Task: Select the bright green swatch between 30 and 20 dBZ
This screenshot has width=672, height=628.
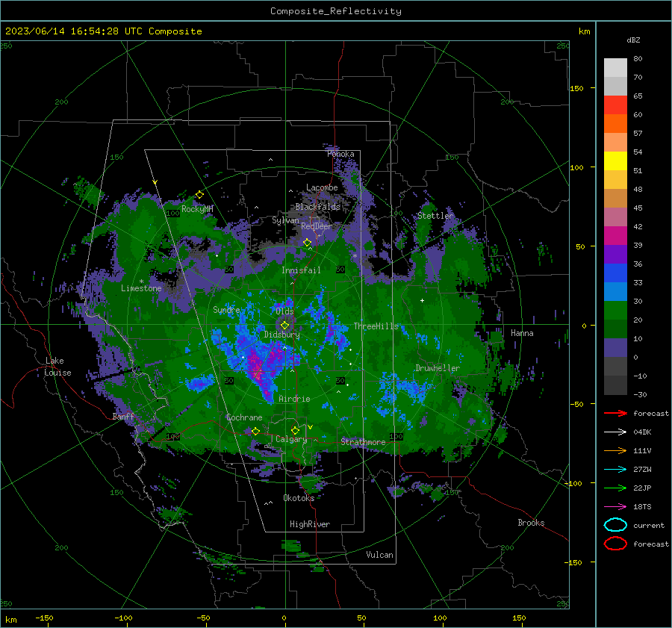Action: pyautogui.click(x=615, y=311)
